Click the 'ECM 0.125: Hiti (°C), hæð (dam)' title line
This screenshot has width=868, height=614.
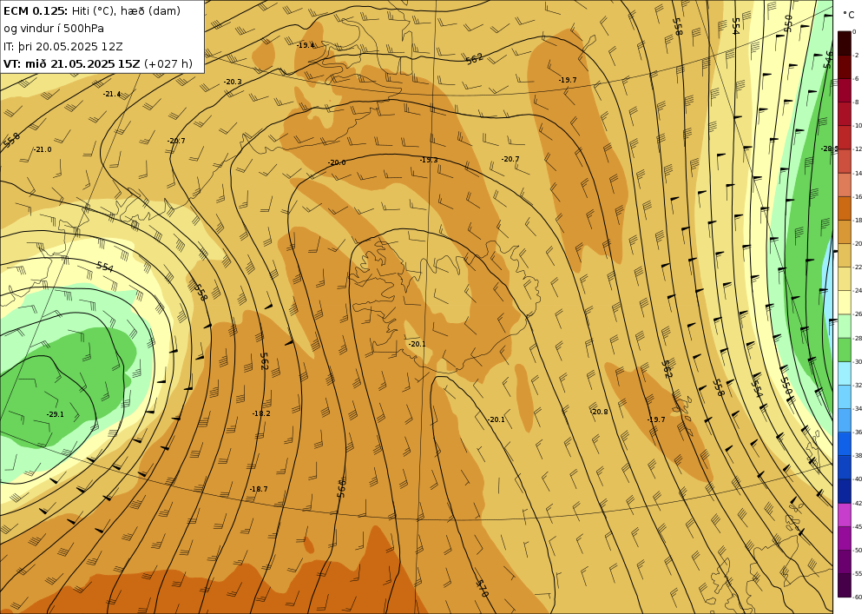pyautogui.click(x=92, y=10)
